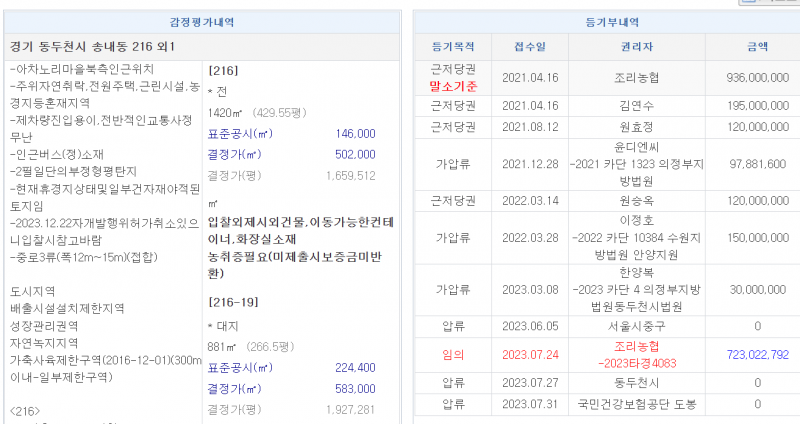Click 결정가 value 583,000
The image size is (800, 424).
[x=356, y=389]
